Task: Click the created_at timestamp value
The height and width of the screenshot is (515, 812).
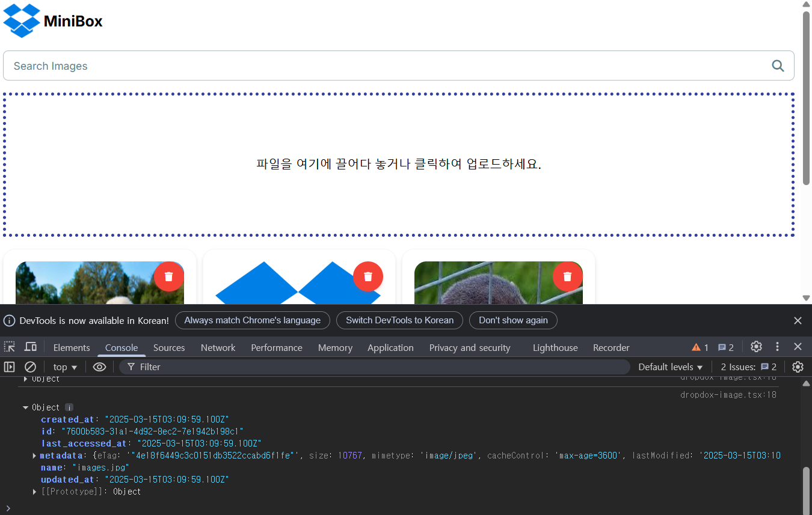Action: click(x=167, y=419)
